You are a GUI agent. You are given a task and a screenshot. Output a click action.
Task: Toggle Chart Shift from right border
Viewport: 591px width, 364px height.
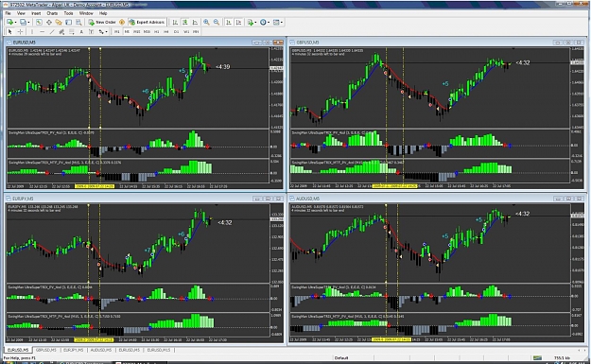tap(238, 23)
